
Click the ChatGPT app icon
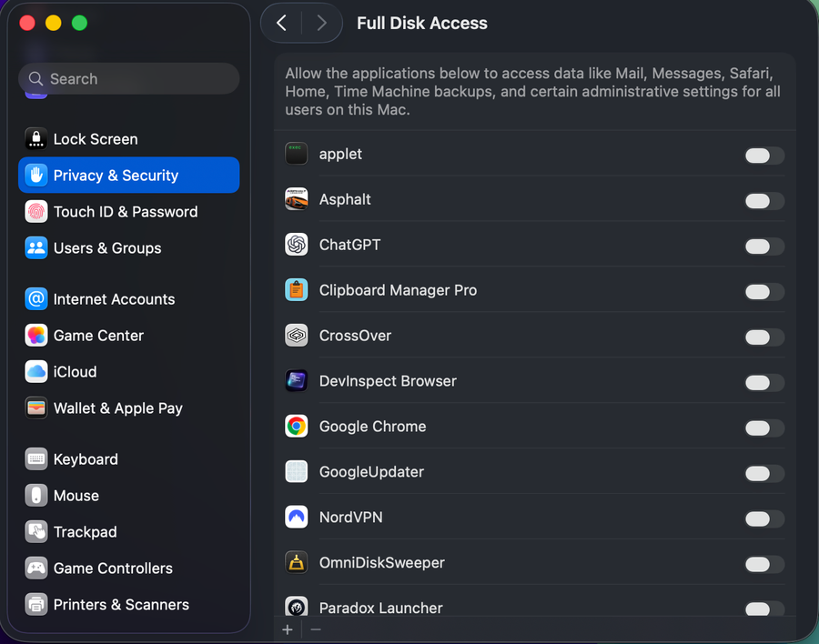tap(296, 245)
